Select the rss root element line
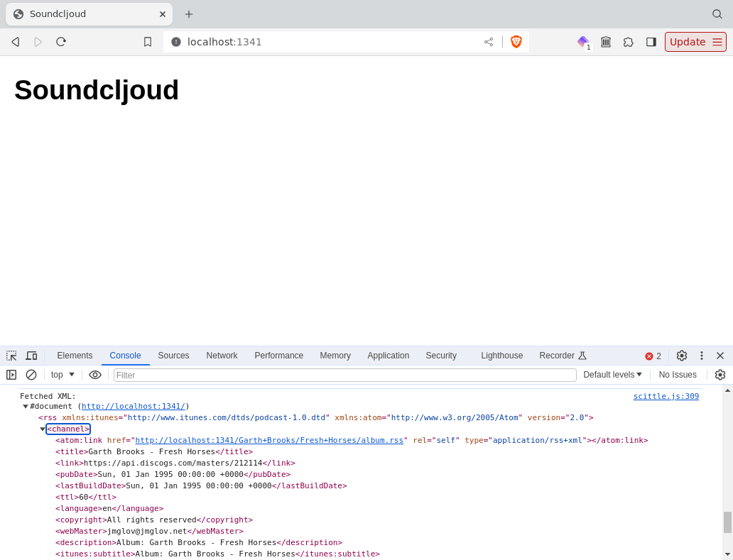 (x=316, y=417)
